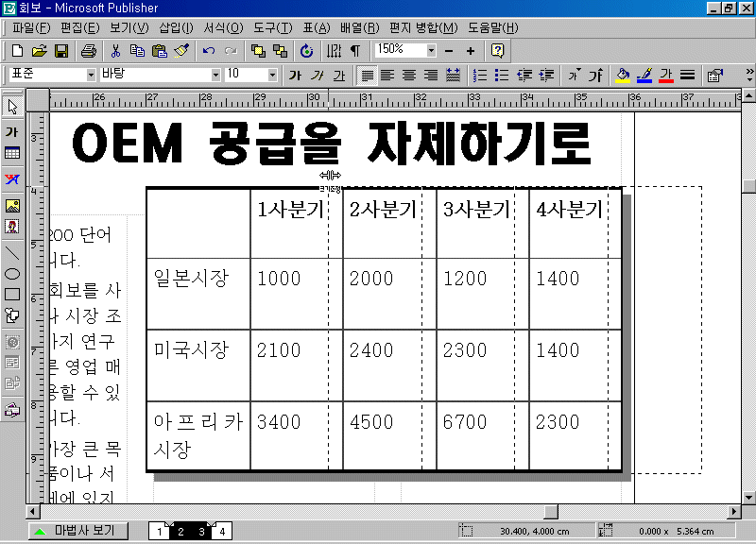Open 표(A) table menu
Viewport: 756px width, 544px height.
(x=317, y=28)
